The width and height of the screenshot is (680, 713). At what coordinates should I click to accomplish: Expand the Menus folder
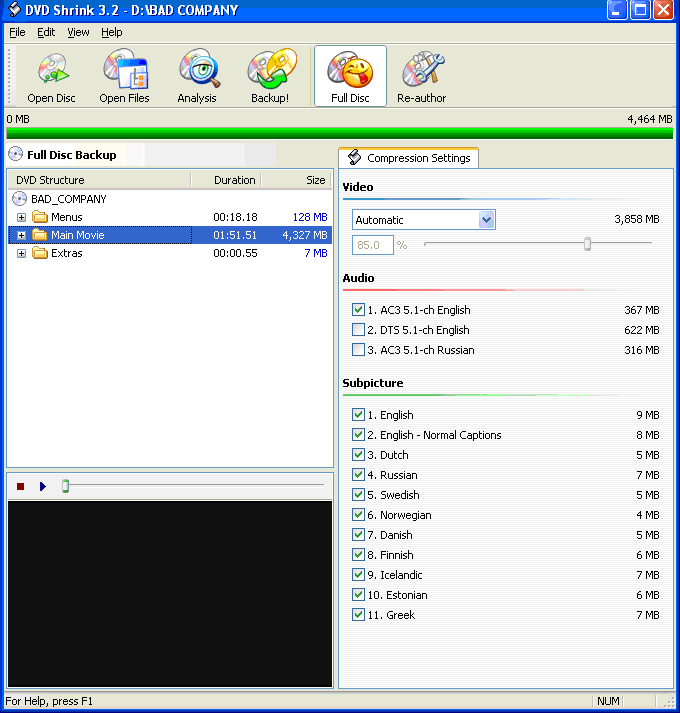tap(21, 217)
